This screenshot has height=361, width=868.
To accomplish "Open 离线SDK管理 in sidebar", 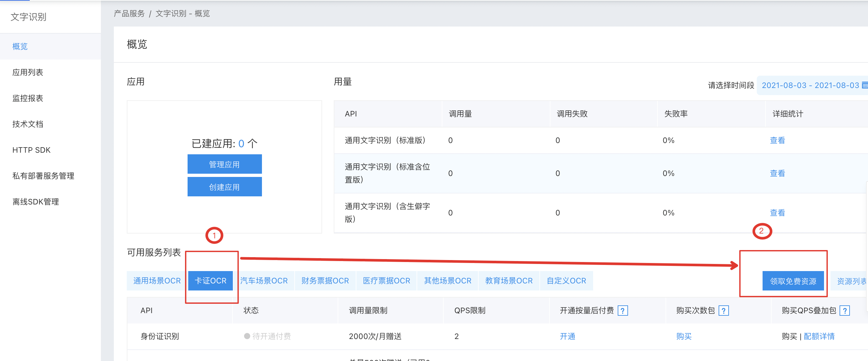I will point(50,202).
